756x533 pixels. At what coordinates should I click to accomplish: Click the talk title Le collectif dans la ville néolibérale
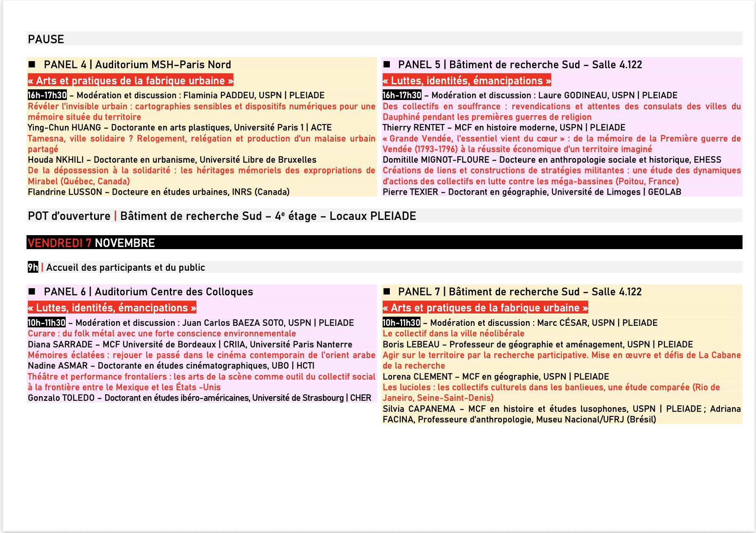point(453,333)
